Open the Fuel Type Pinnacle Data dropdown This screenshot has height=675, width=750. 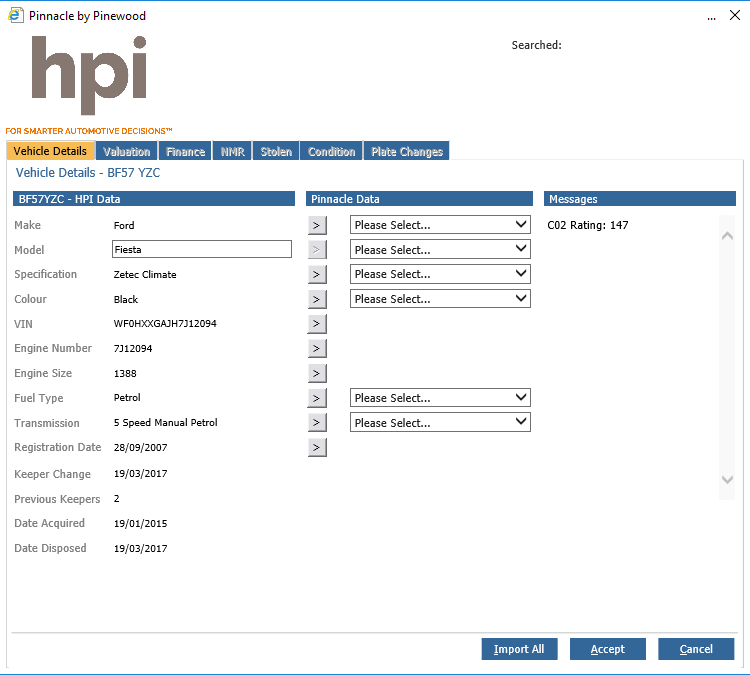click(x=440, y=398)
